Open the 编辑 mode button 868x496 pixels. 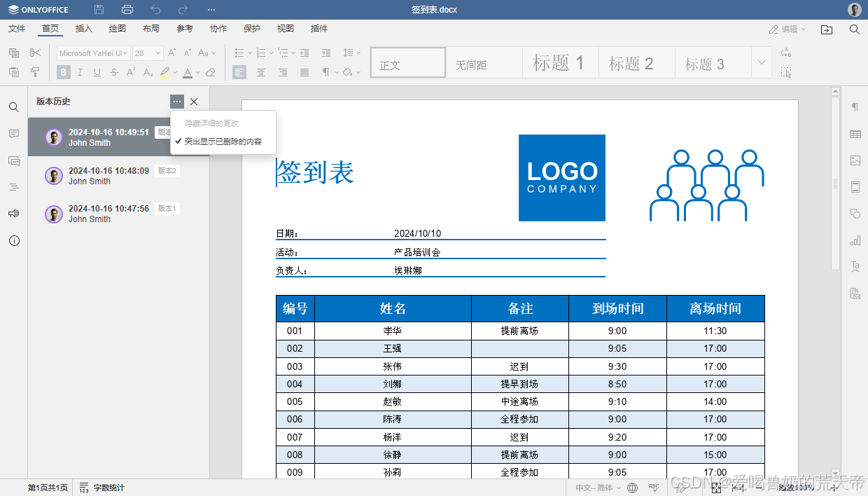787,29
